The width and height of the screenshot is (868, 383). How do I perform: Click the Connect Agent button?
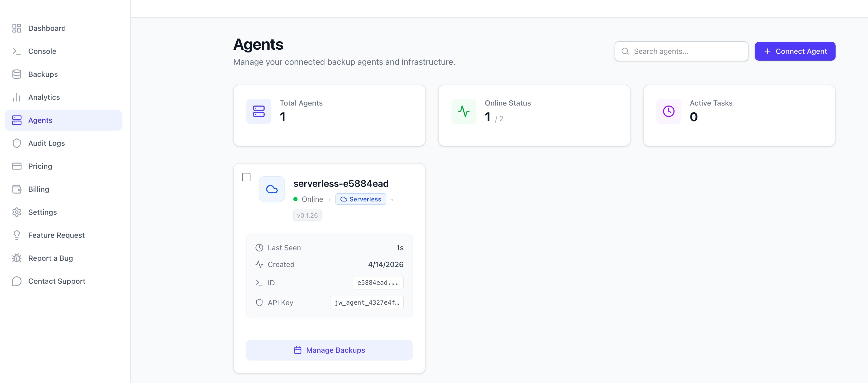tap(795, 51)
